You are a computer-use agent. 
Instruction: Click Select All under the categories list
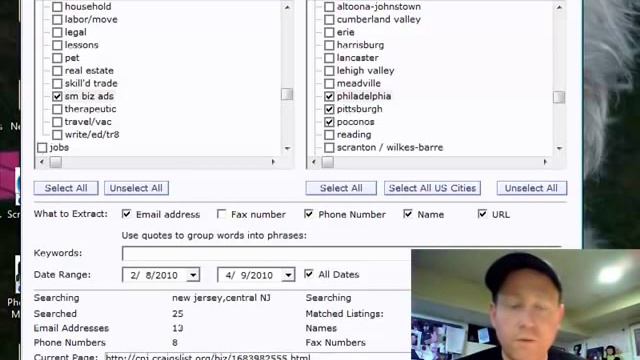pos(66,188)
